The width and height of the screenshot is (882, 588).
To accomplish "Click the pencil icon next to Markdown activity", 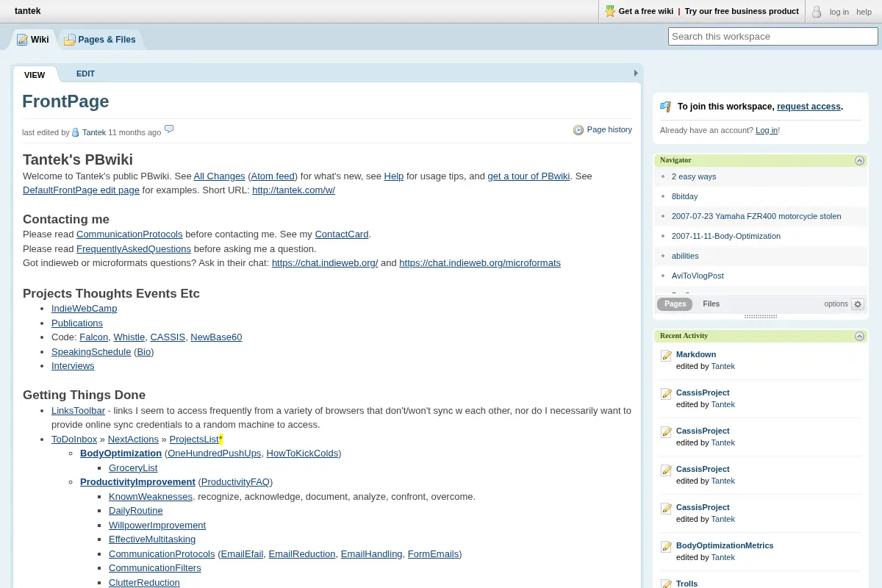I will click(666, 356).
